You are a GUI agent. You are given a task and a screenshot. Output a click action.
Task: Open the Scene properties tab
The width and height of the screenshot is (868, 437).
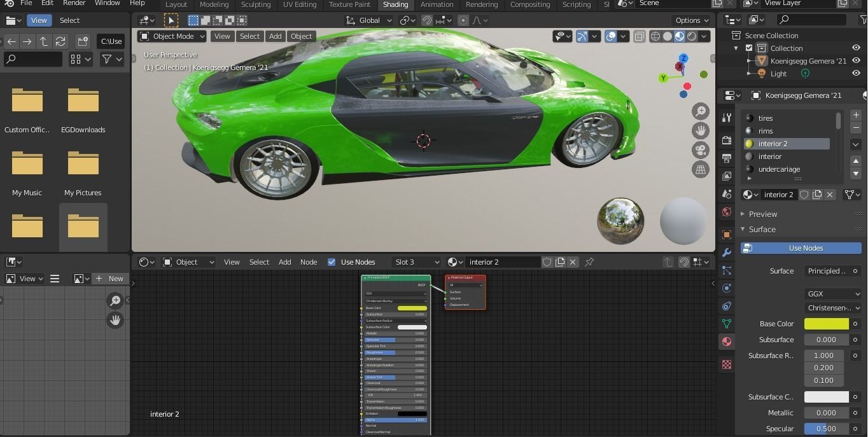tap(727, 193)
